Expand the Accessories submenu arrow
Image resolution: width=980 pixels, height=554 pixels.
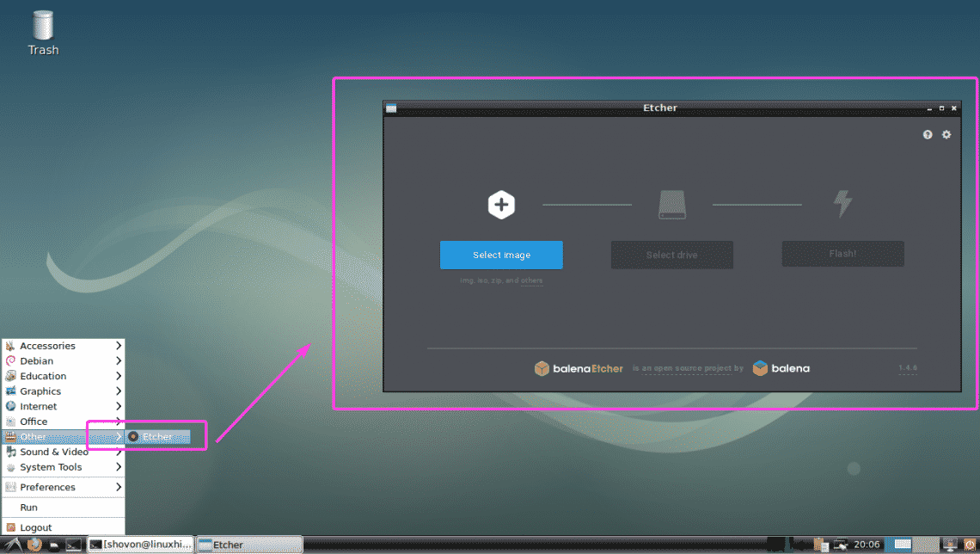point(118,346)
